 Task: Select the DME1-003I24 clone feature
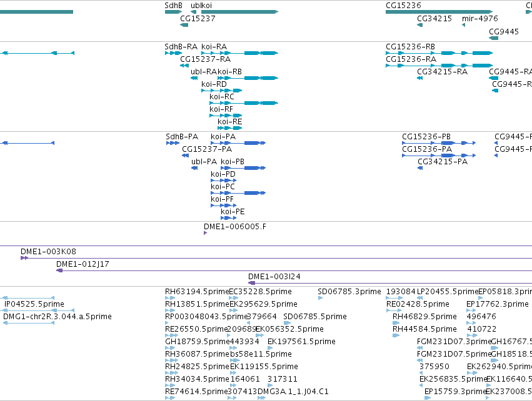(390, 284)
